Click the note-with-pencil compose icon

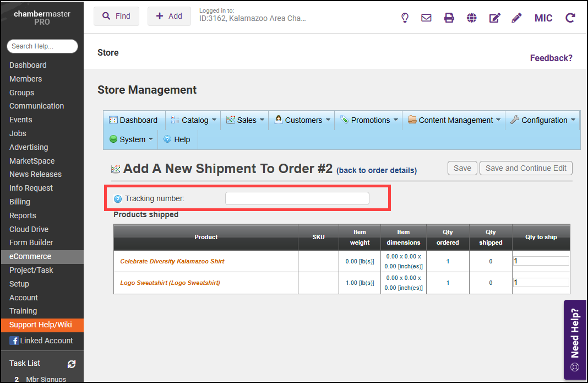coord(494,18)
